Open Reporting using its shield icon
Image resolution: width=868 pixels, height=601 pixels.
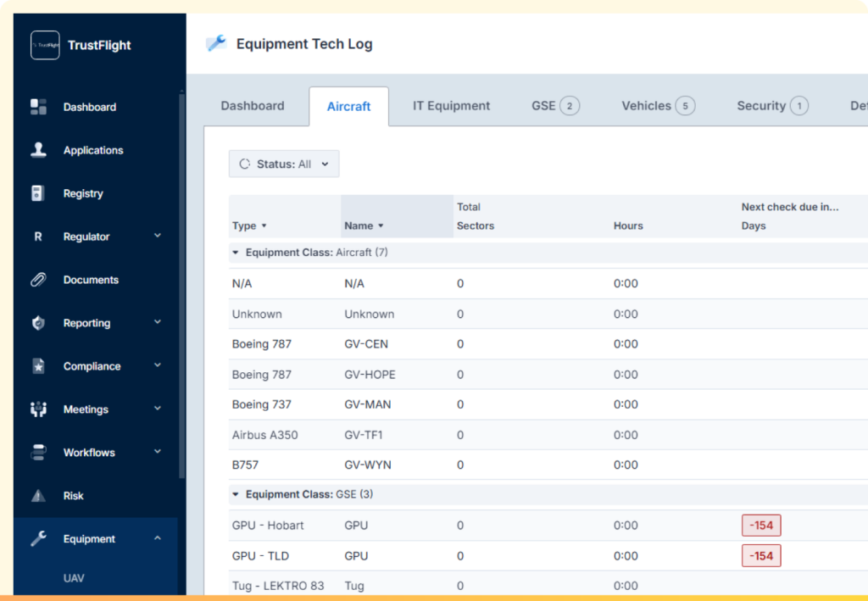point(38,323)
